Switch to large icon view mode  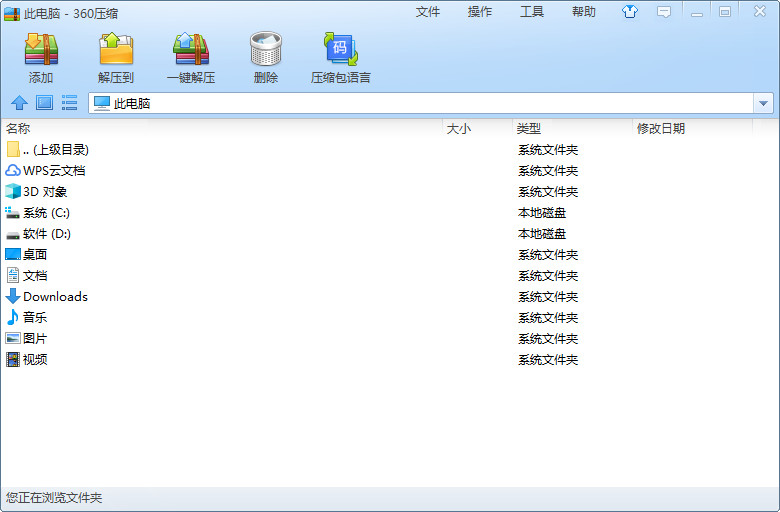pyautogui.click(x=44, y=103)
